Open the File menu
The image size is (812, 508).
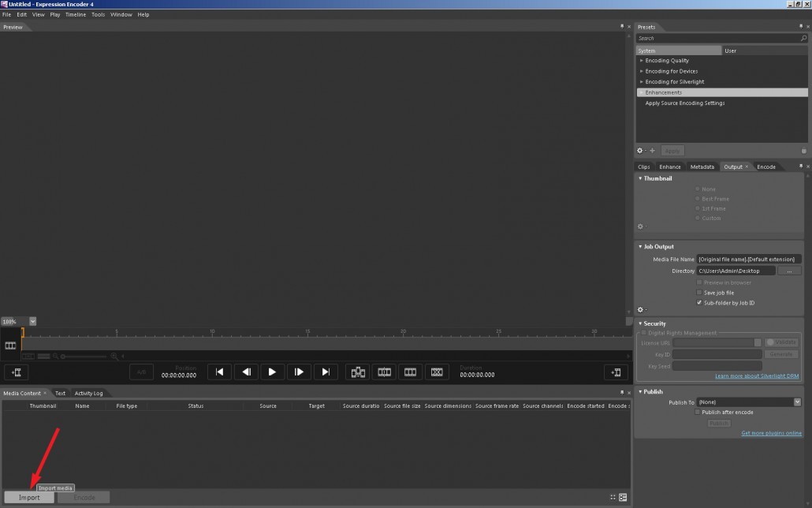[7, 14]
